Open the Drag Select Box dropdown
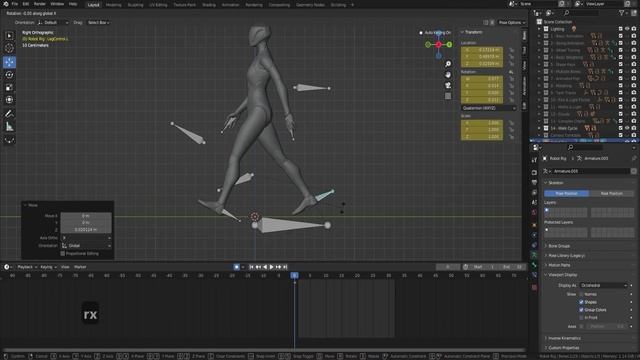640x360 pixels. click(98, 22)
